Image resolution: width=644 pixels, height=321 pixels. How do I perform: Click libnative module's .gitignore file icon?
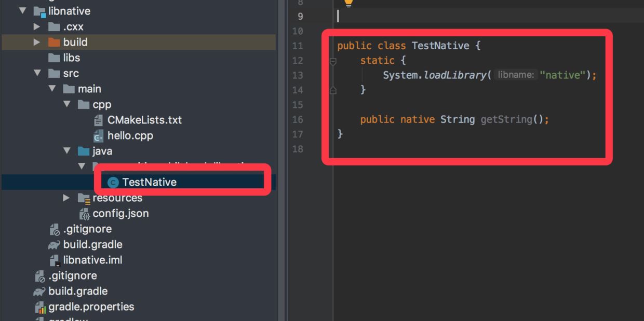pyautogui.click(x=55, y=229)
